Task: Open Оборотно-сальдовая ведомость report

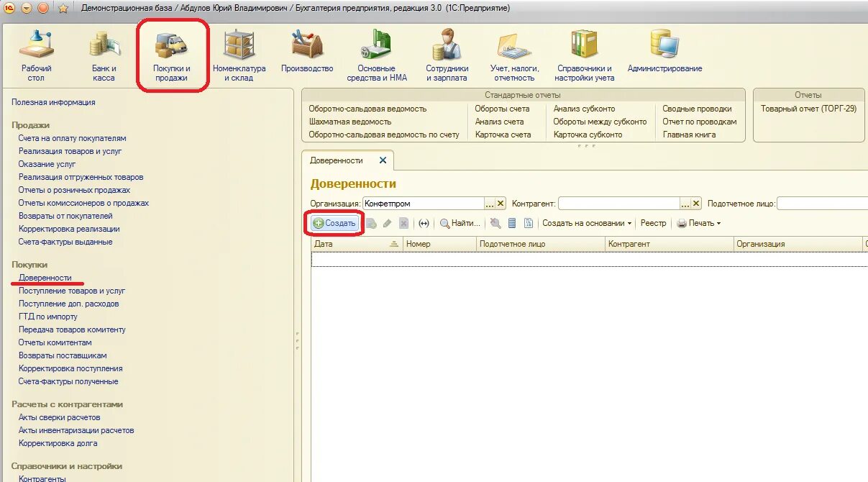Action: tap(367, 109)
